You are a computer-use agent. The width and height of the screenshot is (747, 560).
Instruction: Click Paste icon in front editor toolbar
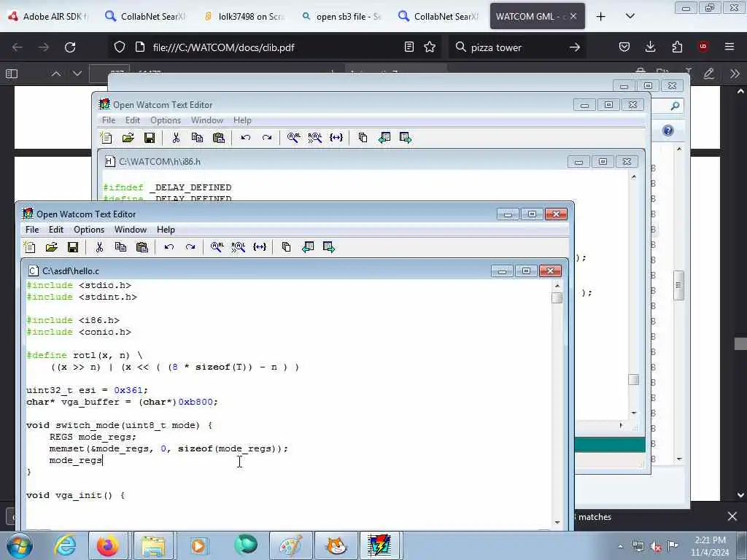click(142, 246)
